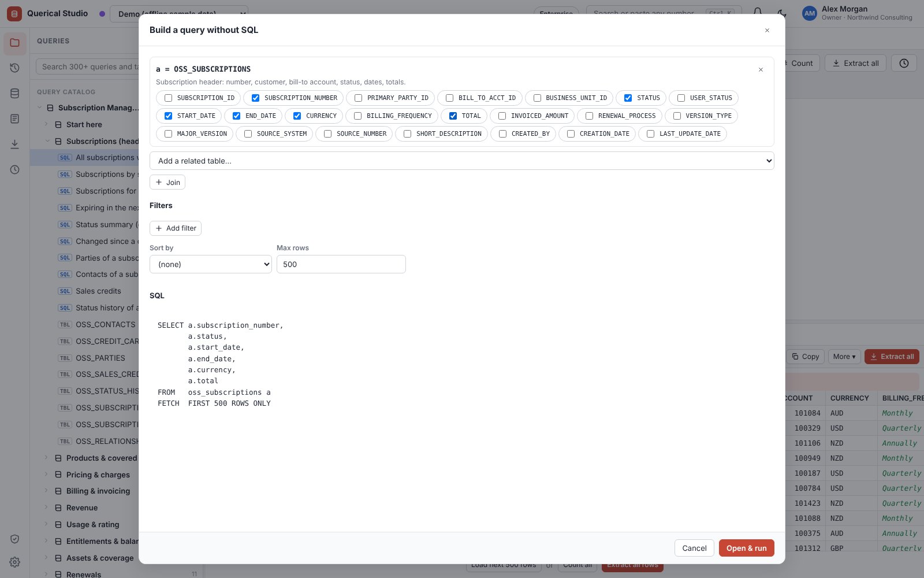Viewport: 924px width, 578px height.
Task: Click the folder icon beside Start here
Action: (x=58, y=125)
